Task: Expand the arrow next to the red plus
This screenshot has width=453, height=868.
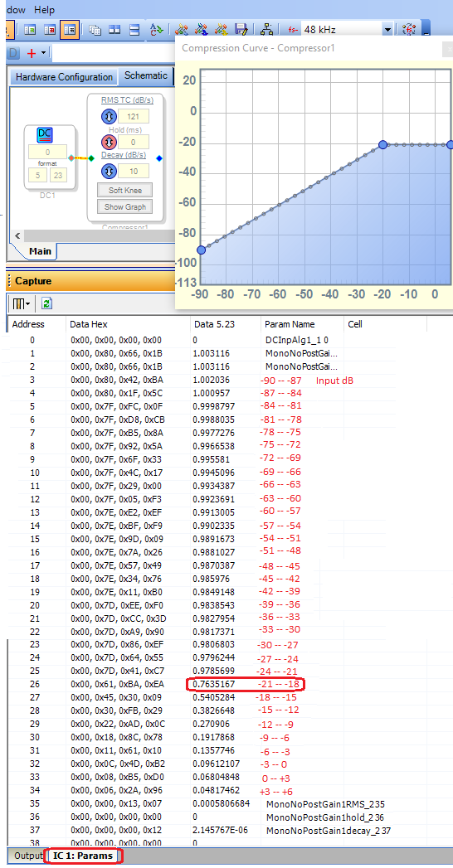Action: pos(43,54)
